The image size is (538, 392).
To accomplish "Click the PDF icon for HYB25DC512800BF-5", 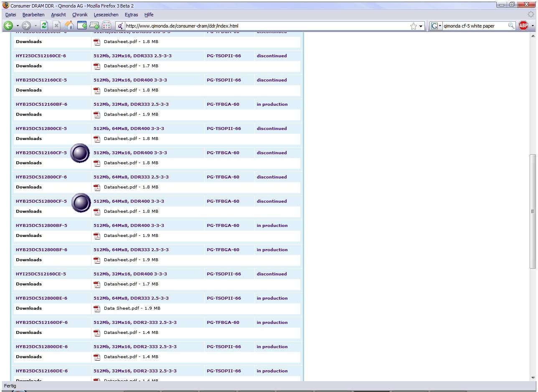I will pos(97,236).
